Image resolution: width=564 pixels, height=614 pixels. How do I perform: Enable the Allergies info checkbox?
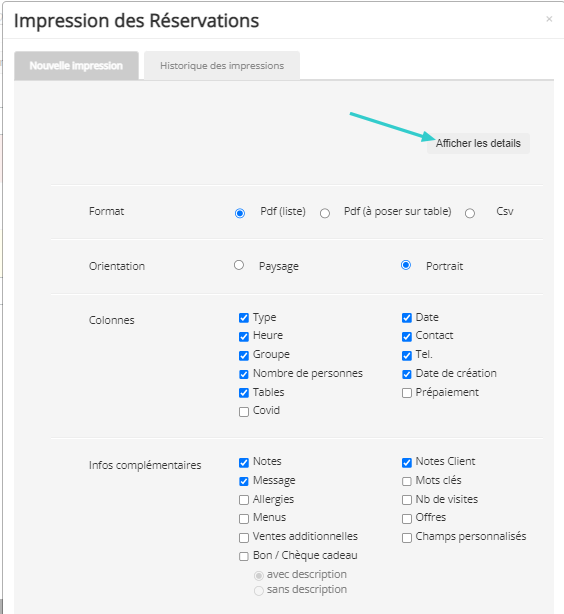[244, 500]
